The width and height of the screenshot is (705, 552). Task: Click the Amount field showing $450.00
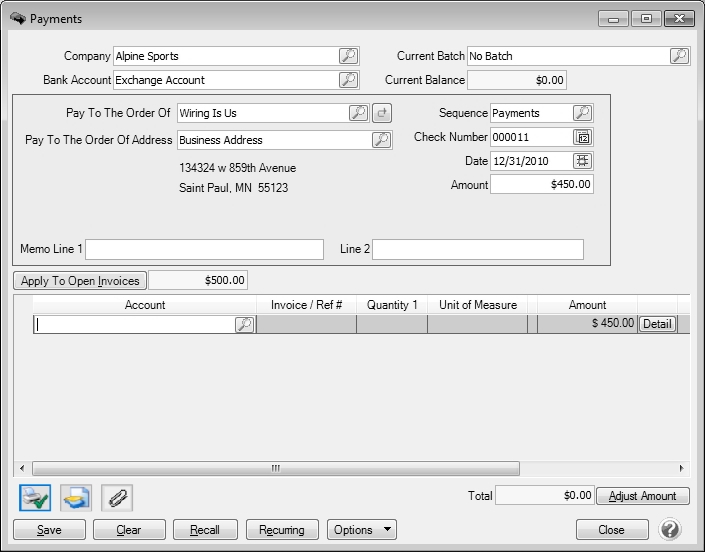tap(542, 184)
